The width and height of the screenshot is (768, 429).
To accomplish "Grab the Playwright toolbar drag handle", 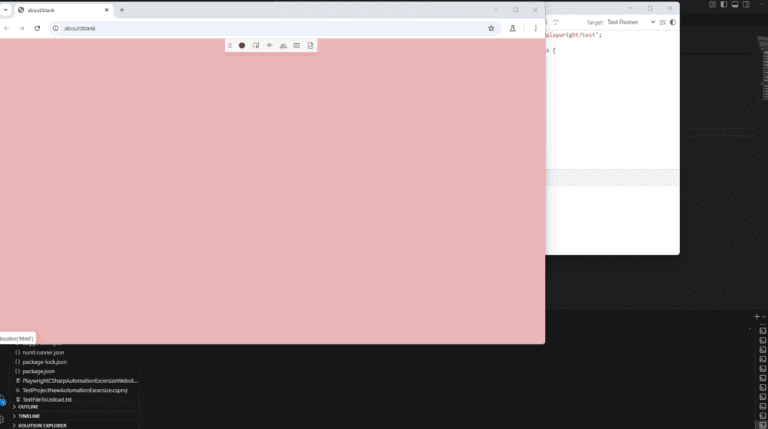I will point(230,46).
